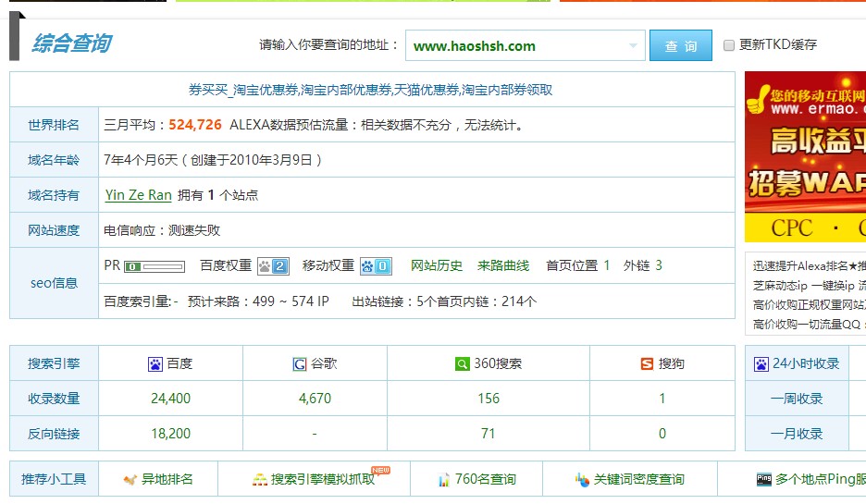Open the 异地排名 tool link
Screen dimensions: 866x504
[x=167, y=479]
